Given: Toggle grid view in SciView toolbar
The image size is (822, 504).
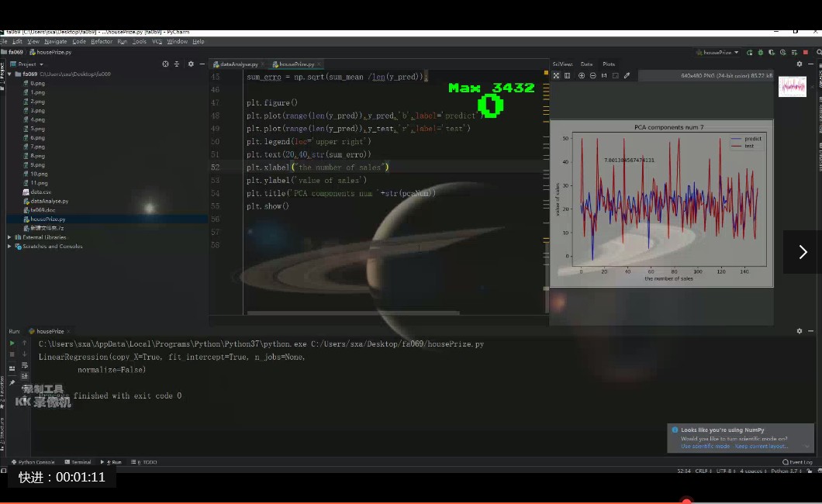Looking at the screenshot, I should coord(567,75).
